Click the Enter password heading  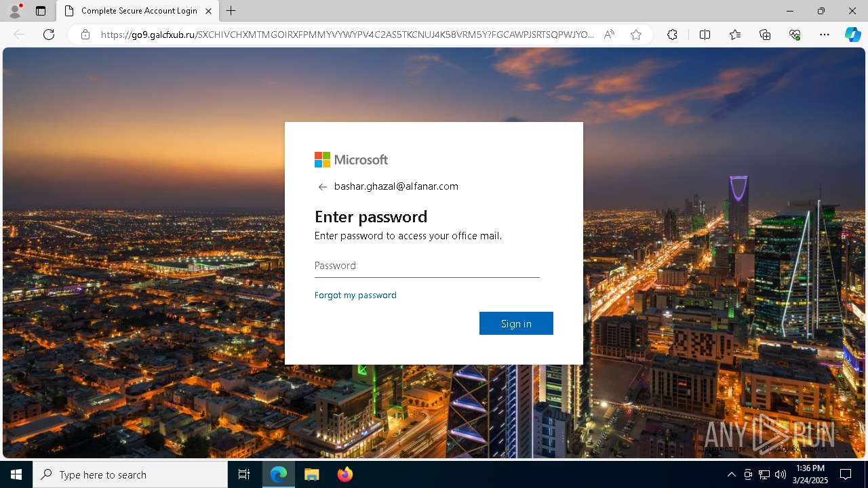click(371, 217)
